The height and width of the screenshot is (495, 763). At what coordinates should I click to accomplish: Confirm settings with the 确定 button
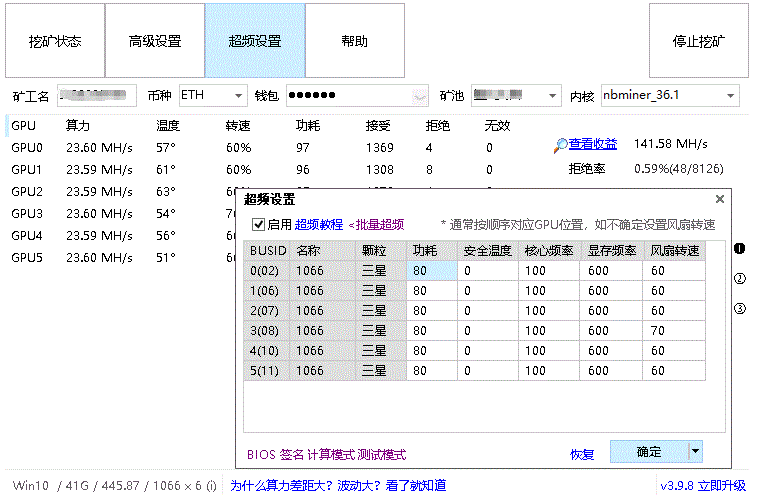(649, 452)
